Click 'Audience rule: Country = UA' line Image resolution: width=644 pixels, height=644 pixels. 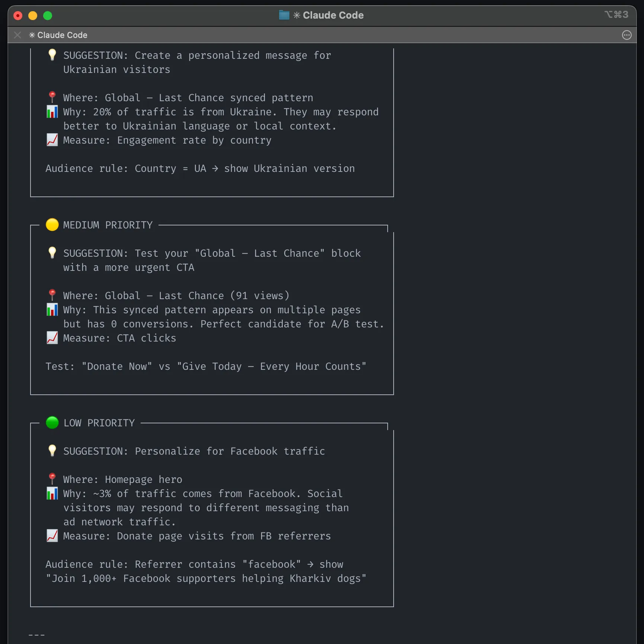200,169
